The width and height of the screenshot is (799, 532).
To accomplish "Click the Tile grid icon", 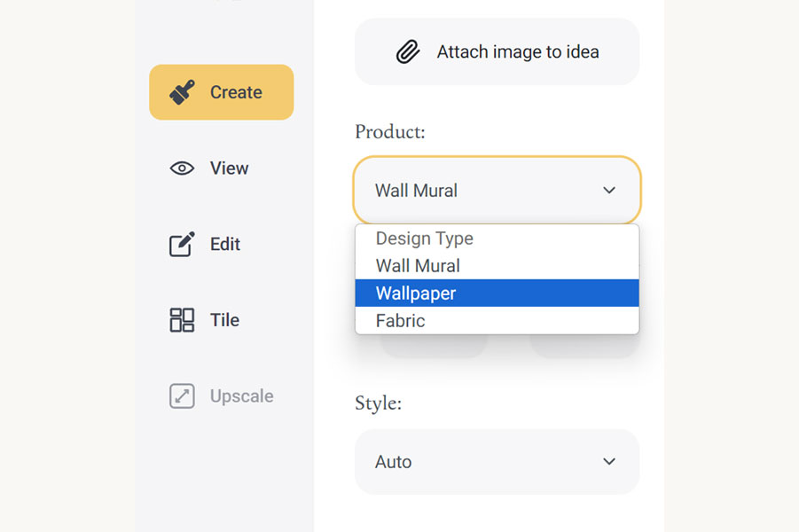I will 182,320.
